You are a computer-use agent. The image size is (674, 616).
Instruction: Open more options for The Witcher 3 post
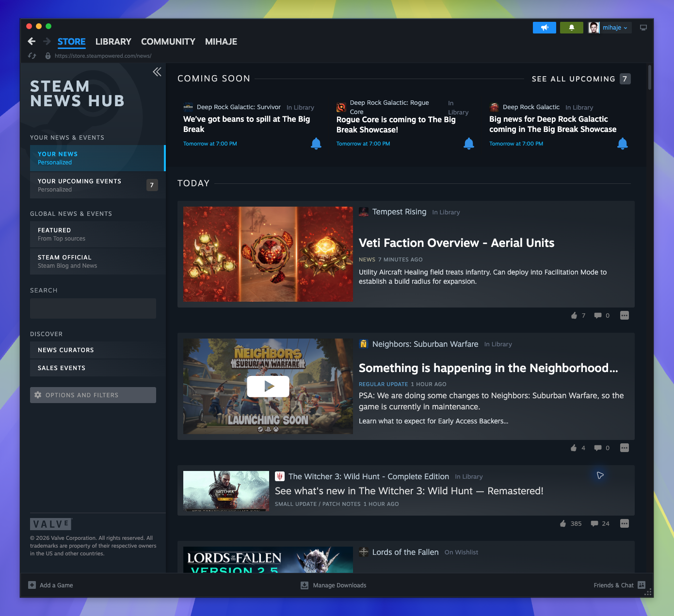[625, 523]
